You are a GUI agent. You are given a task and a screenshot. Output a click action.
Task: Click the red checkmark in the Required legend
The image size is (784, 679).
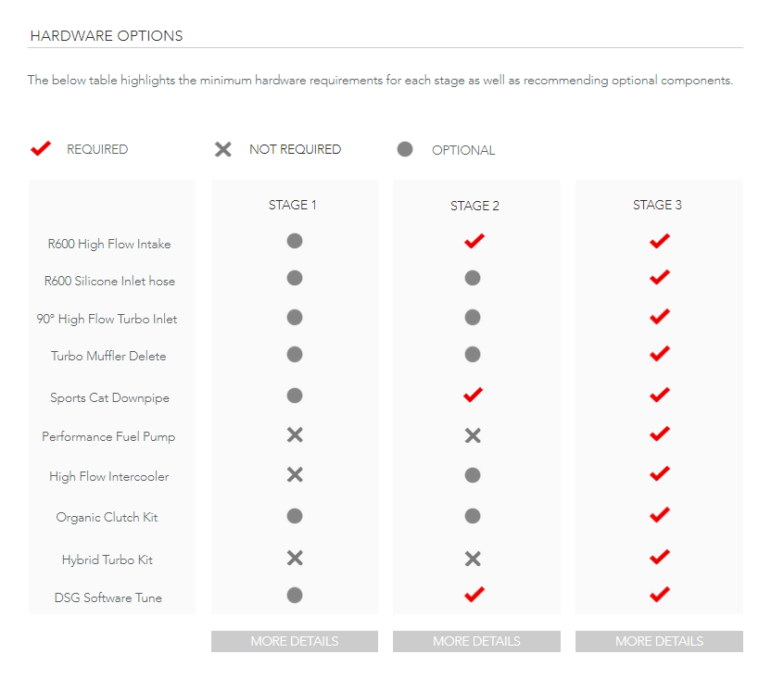41,149
